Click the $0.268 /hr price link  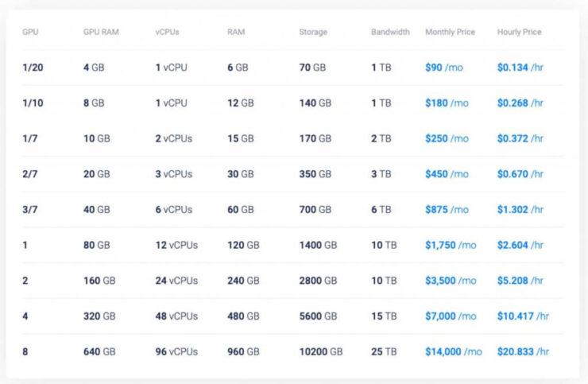[x=520, y=103]
